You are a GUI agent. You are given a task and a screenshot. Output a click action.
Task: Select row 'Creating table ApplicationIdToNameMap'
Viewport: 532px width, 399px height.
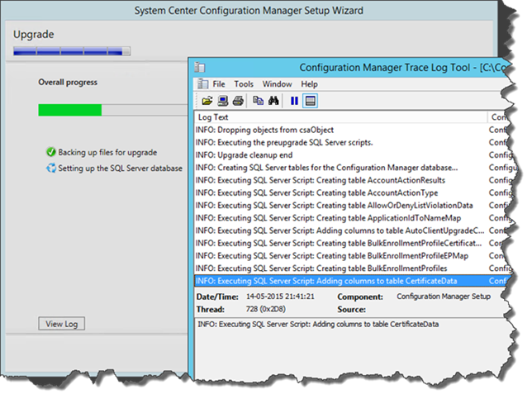coord(352,218)
